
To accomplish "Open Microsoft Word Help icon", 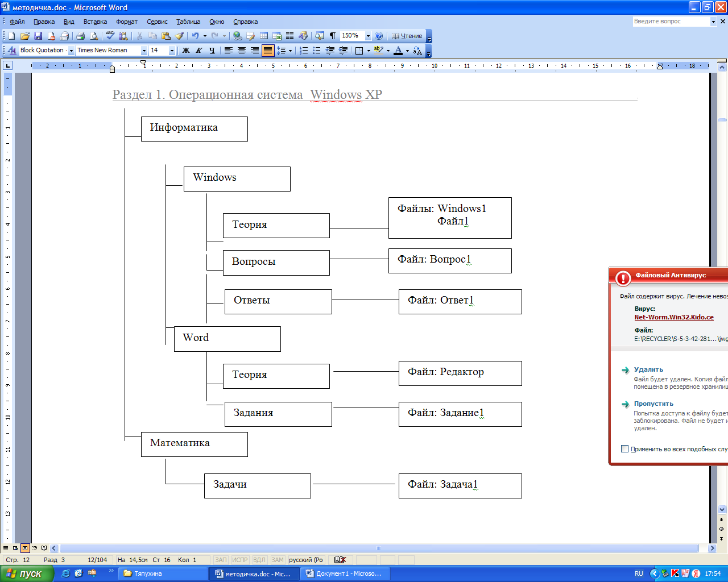I will click(379, 36).
